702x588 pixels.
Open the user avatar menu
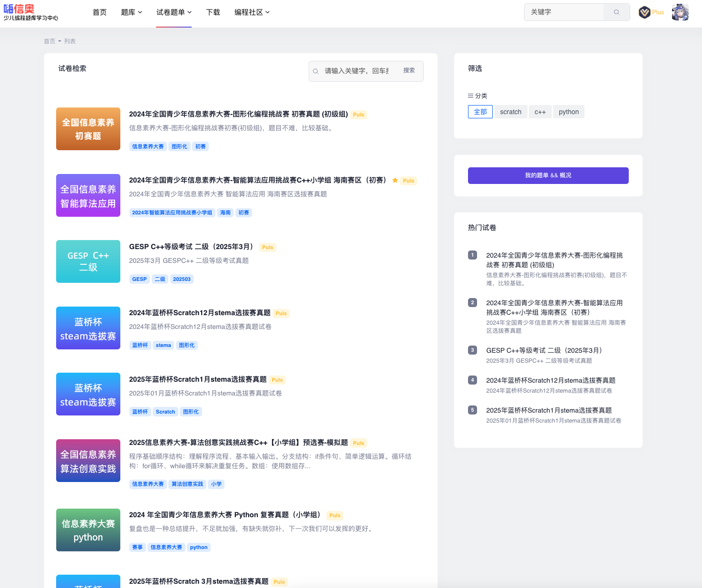(680, 12)
